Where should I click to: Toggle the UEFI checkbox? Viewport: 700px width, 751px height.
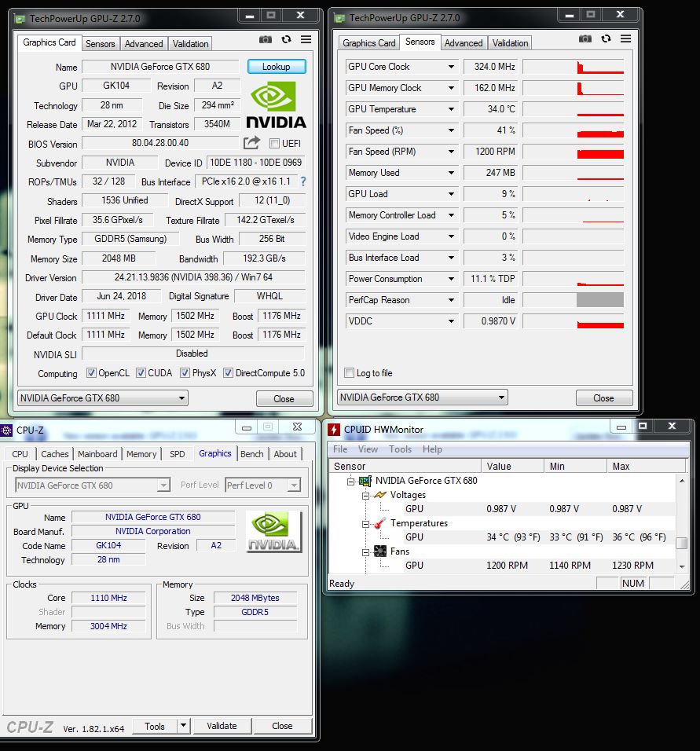point(274,143)
